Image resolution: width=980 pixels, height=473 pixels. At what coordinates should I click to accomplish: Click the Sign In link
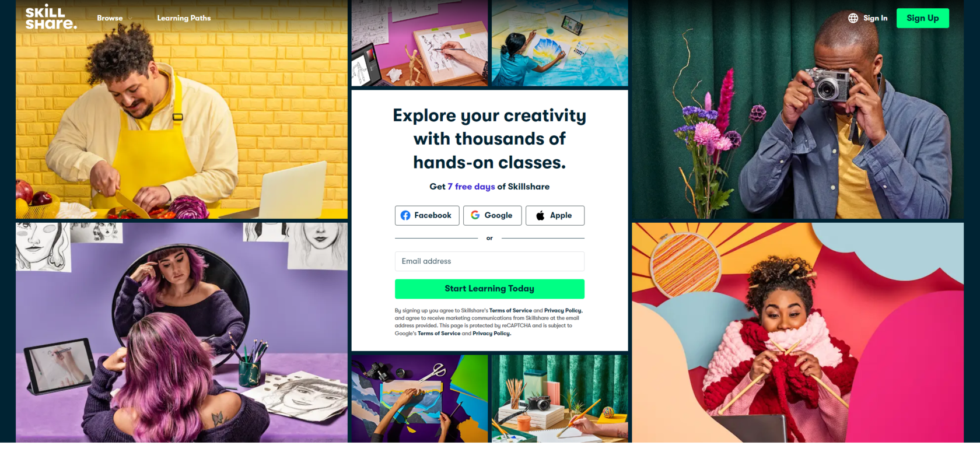tap(875, 18)
